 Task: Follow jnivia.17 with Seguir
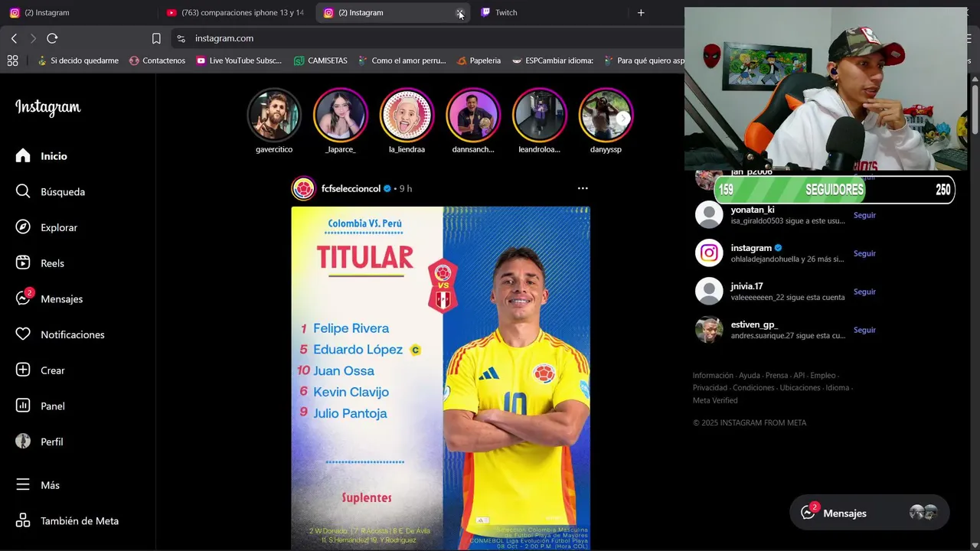pos(864,292)
